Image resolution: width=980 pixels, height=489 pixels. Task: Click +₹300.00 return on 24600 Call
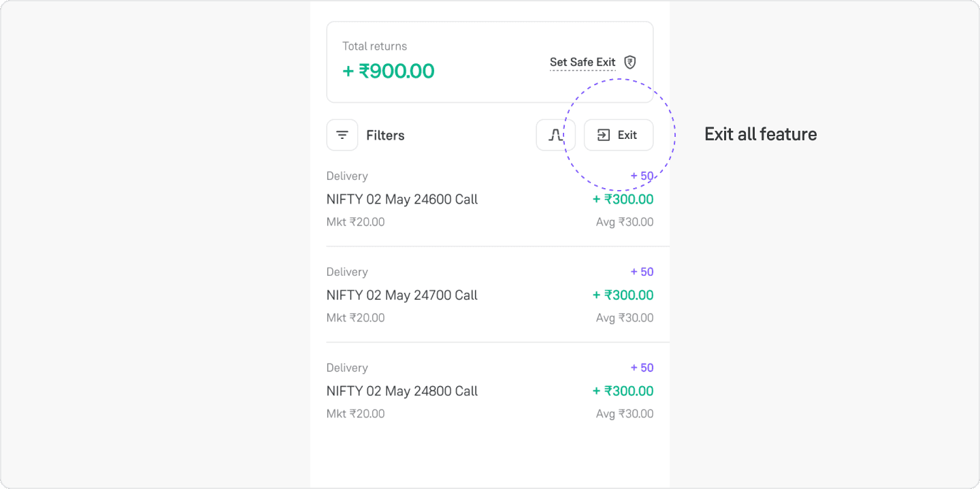623,200
